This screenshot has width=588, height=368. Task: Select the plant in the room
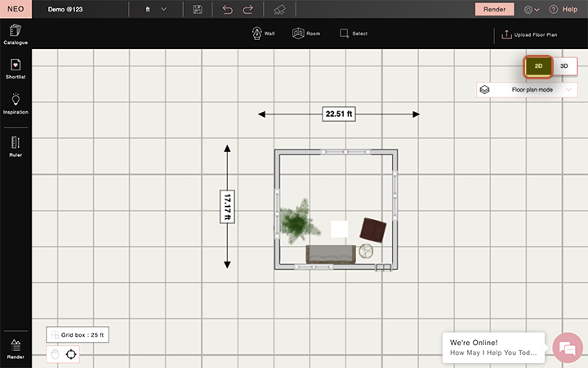point(299,222)
